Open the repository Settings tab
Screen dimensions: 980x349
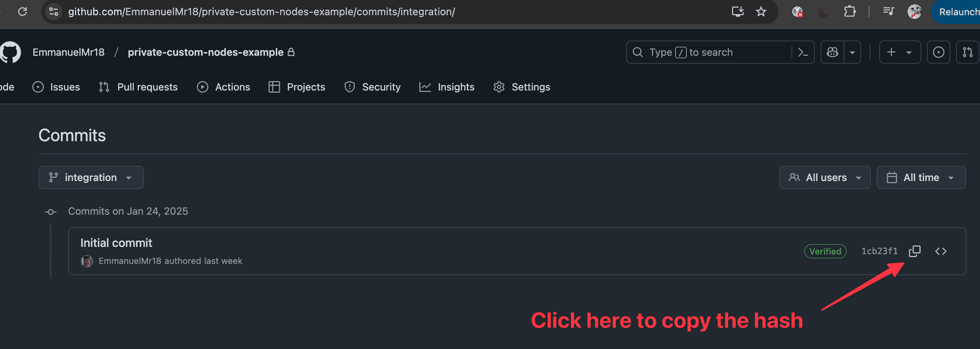point(522,87)
